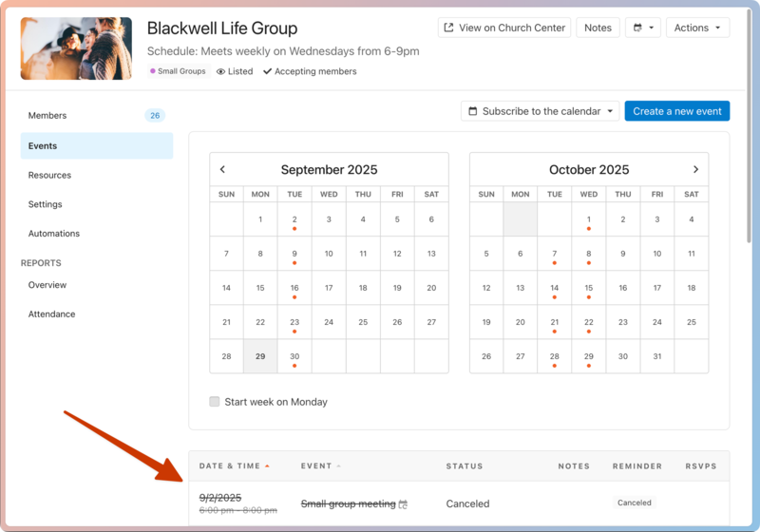The image size is (760, 532).
Task: Open the Attendance report
Action: pos(52,314)
